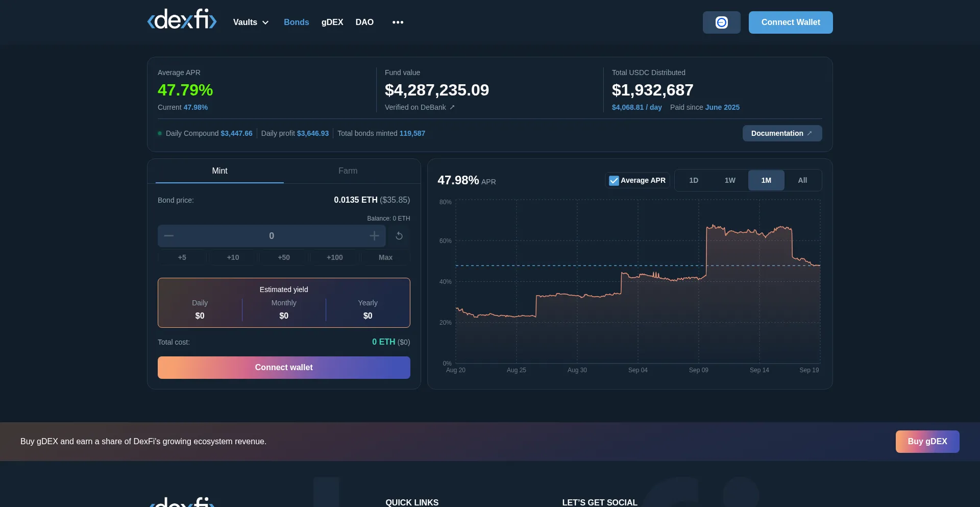Image resolution: width=980 pixels, height=507 pixels.
Task: Expand the Vaults dropdown menu
Action: point(251,22)
